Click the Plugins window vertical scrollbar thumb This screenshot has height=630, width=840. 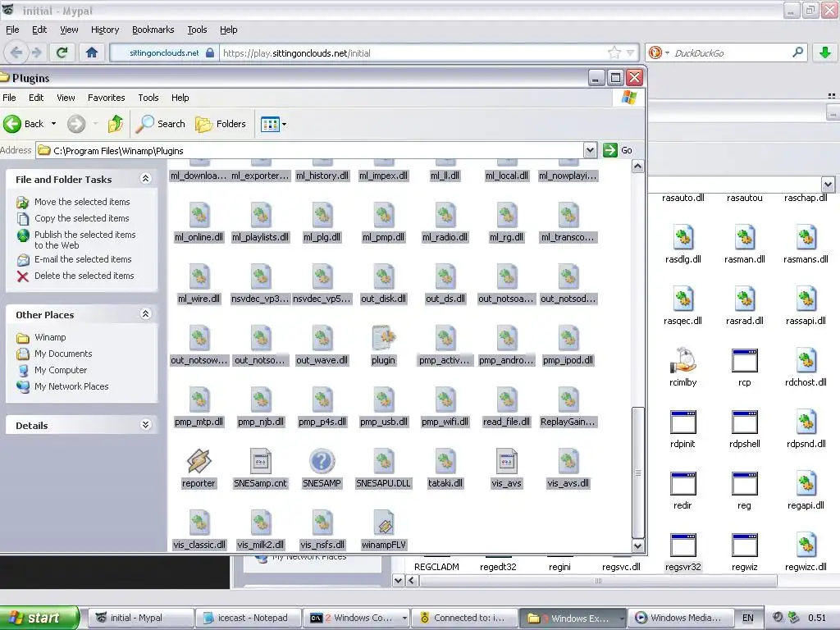tap(637, 472)
